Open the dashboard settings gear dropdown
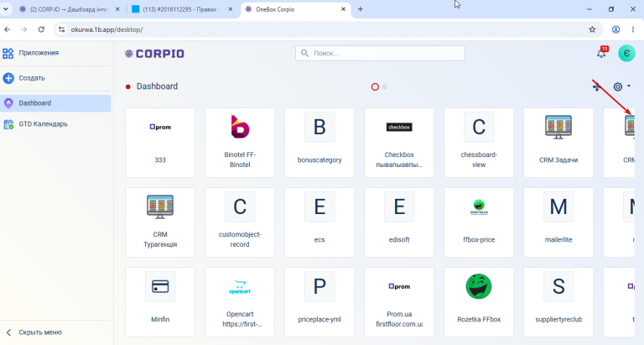Image resolution: width=644 pixels, height=345 pixels. (x=621, y=86)
